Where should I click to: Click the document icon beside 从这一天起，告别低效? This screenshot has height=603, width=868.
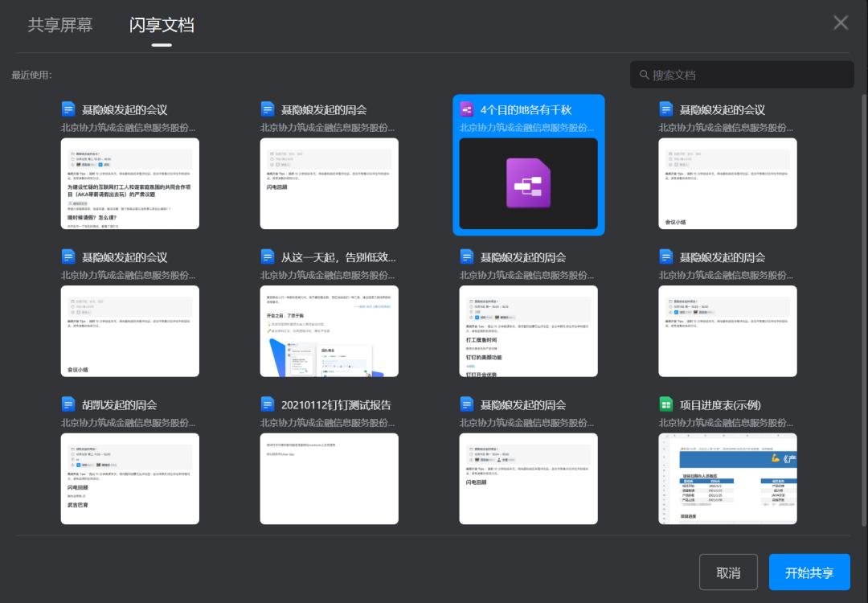click(x=268, y=257)
